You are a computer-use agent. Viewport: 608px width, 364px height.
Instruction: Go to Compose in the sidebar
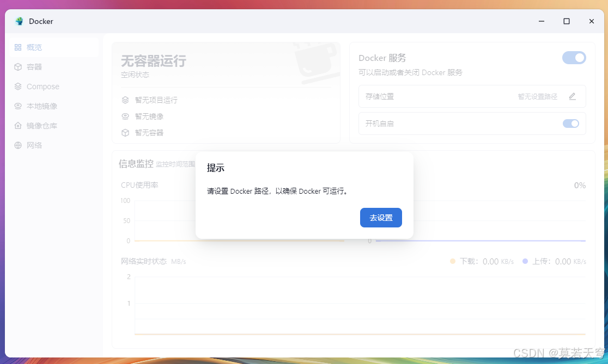(53, 87)
